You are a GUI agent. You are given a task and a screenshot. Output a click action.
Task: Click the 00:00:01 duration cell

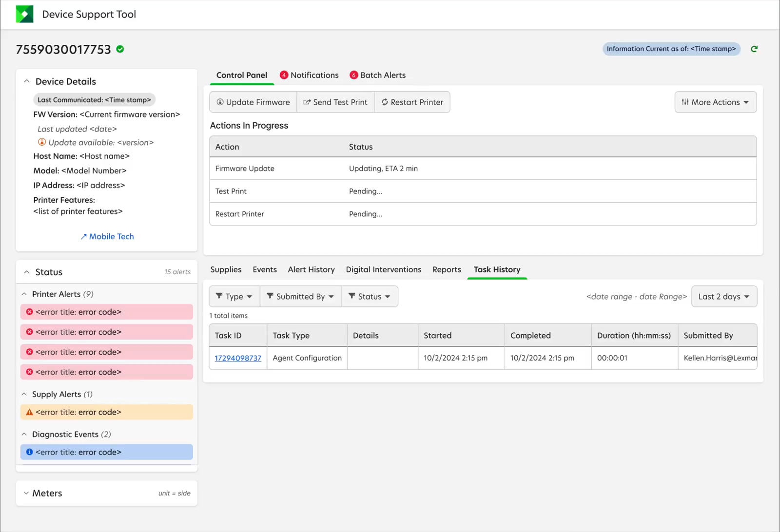634,358
